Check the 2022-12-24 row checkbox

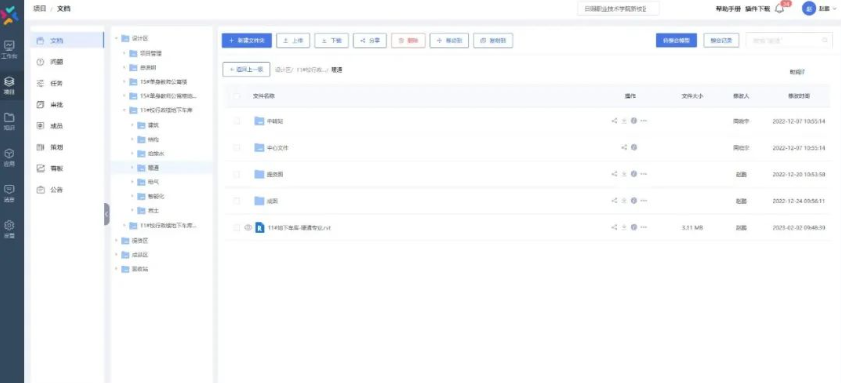coord(237,201)
